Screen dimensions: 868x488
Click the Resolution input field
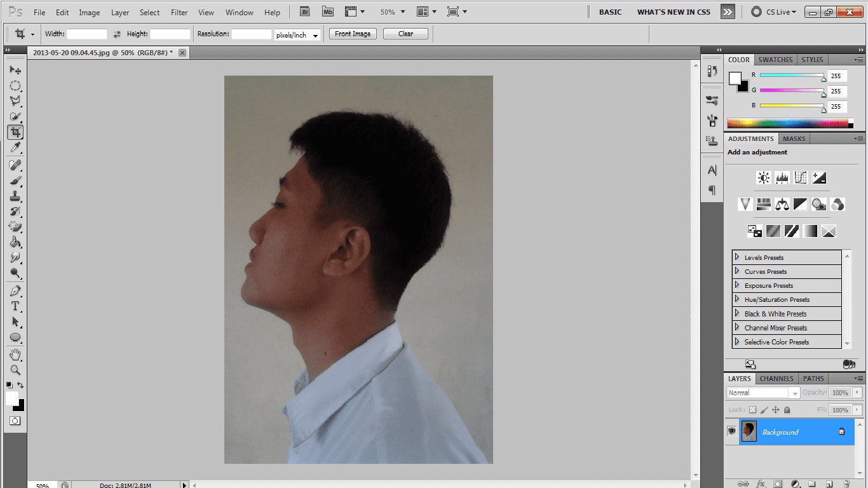(251, 34)
